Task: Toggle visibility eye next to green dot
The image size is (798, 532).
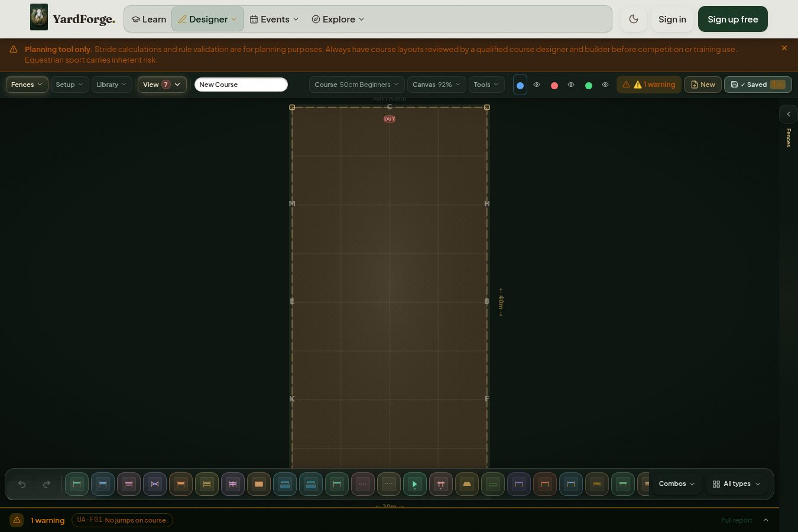Action: point(605,85)
